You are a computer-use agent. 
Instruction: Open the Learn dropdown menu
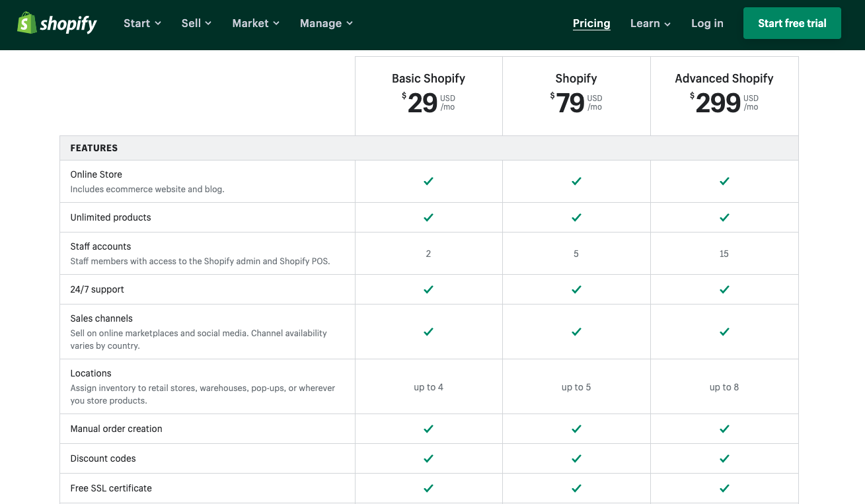(649, 23)
